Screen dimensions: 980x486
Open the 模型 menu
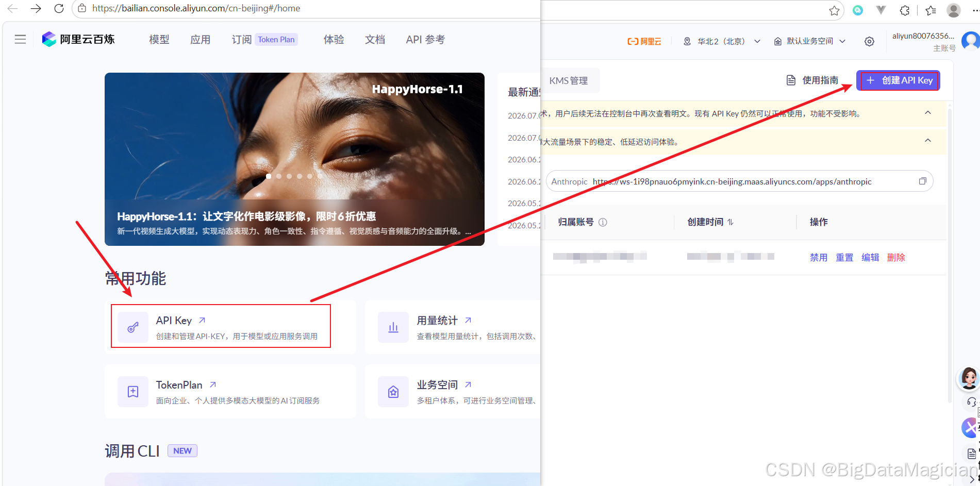pyautogui.click(x=159, y=40)
